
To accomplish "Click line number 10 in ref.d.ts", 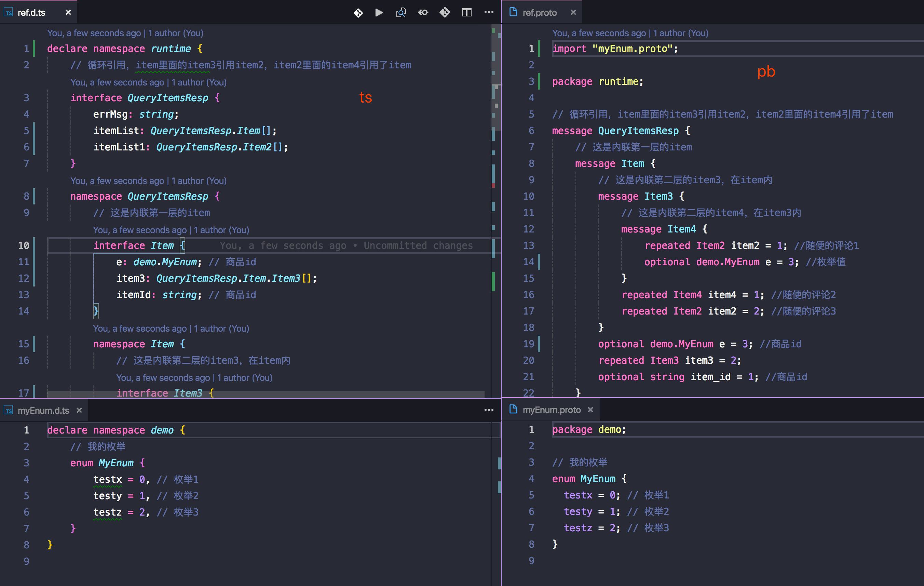I will pyautogui.click(x=23, y=245).
